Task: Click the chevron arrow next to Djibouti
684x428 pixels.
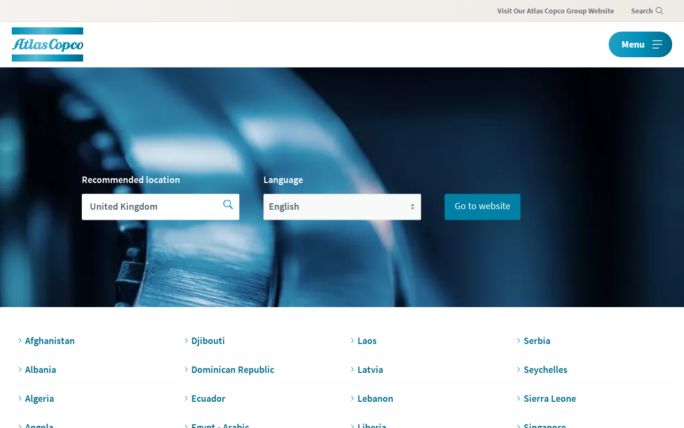Action: click(x=186, y=341)
